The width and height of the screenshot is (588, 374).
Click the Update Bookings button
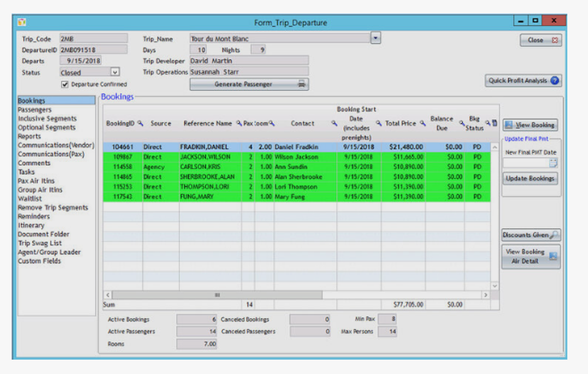tap(530, 179)
